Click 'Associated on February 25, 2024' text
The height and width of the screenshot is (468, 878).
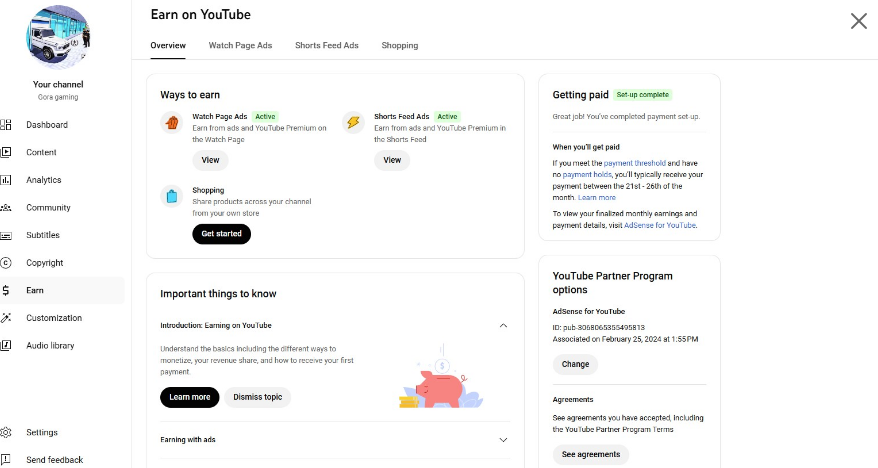625,339
